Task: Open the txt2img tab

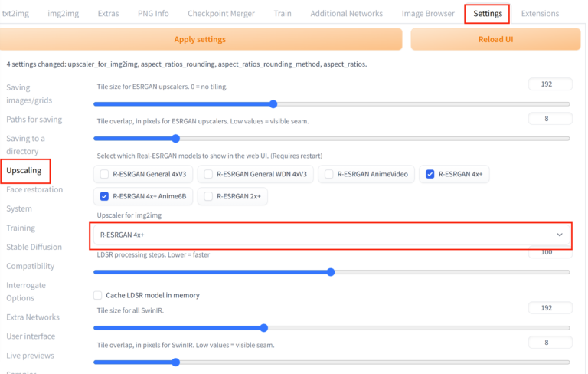Action: (15, 14)
